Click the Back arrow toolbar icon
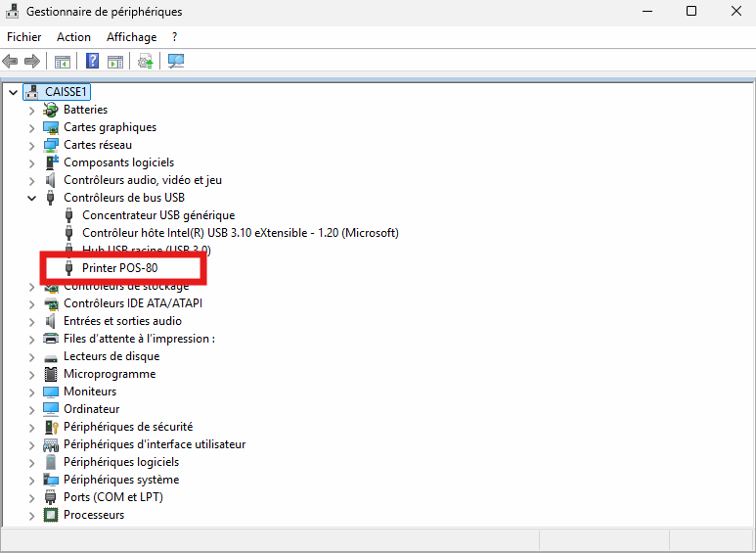The image size is (756, 553). (11, 62)
